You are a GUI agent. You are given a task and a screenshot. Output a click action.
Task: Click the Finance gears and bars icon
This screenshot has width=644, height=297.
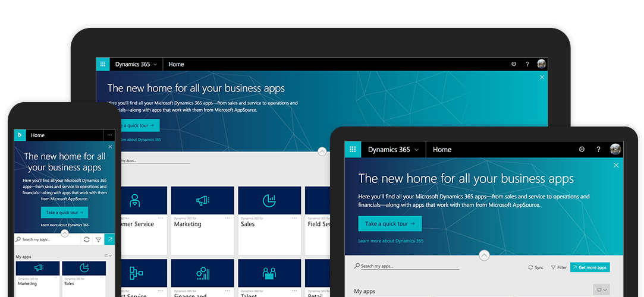coord(203,273)
